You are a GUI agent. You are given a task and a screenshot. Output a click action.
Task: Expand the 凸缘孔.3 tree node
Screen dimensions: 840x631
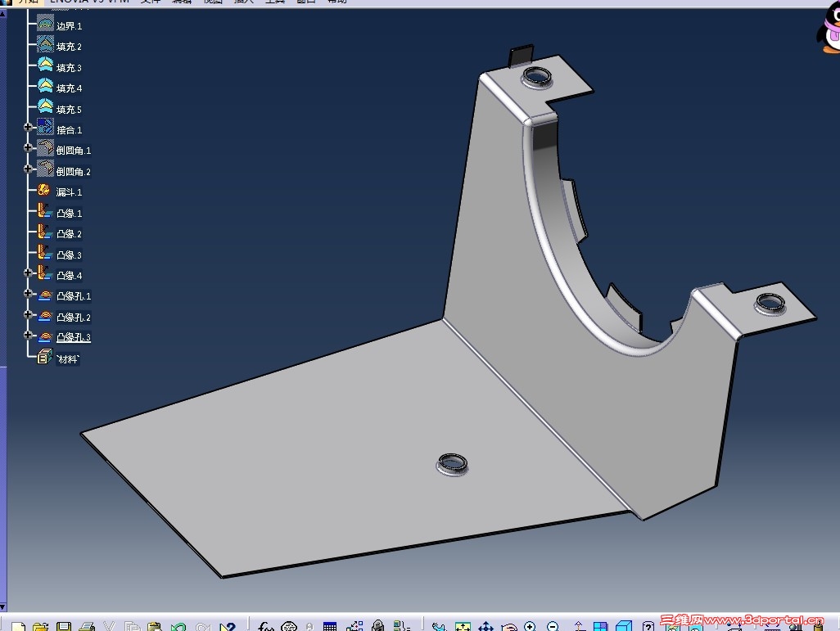pos(29,335)
